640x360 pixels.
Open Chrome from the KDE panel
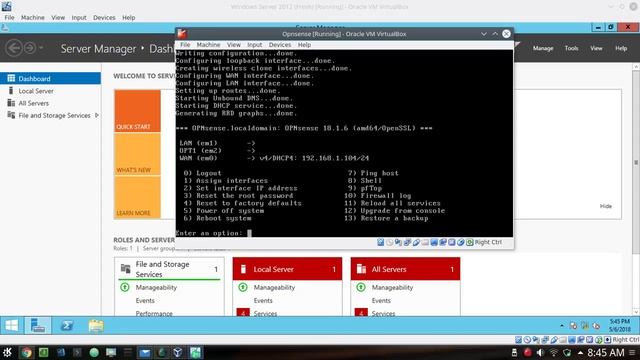27,352
